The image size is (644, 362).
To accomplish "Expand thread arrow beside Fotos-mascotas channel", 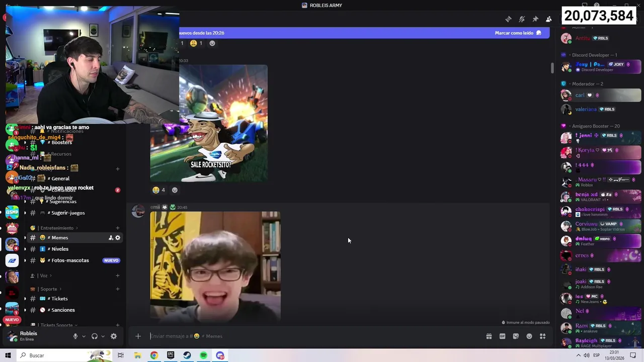I will (x=25, y=260).
